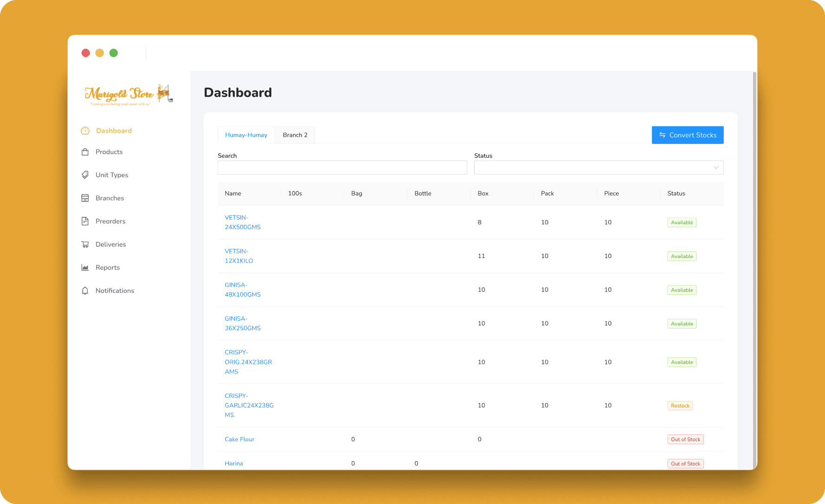Open the Status dropdown
825x504 pixels.
(599, 168)
